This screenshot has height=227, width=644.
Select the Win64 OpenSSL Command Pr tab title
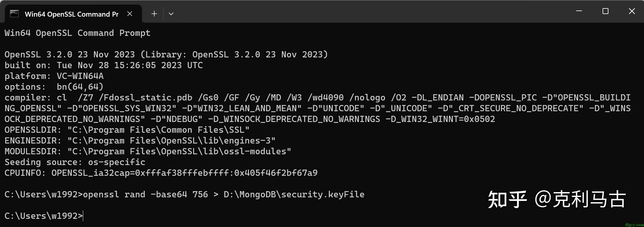click(x=72, y=14)
